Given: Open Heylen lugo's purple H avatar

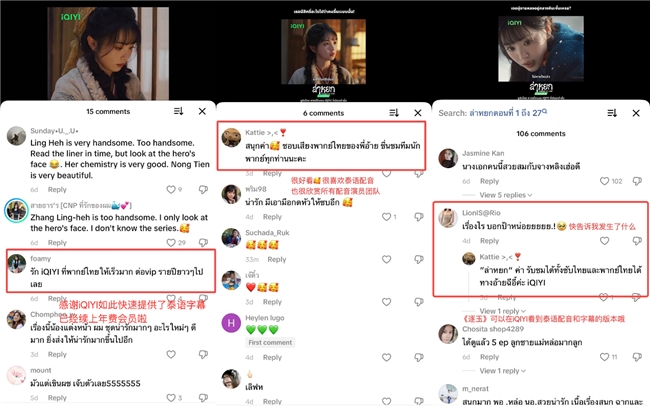Looking at the screenshot, I should (x=231, y=323).
